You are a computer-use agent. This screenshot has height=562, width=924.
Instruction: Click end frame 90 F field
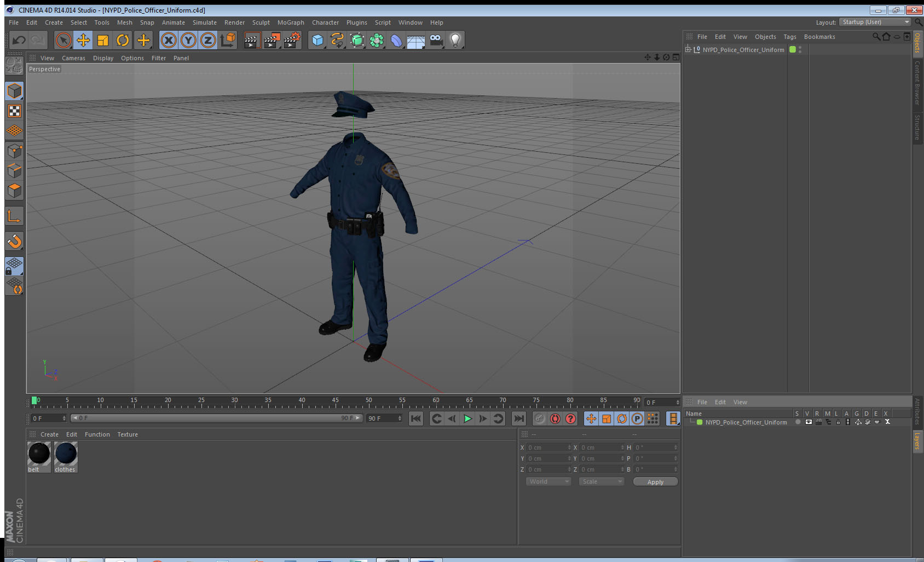pyautogui.click(x=384, y=418)
